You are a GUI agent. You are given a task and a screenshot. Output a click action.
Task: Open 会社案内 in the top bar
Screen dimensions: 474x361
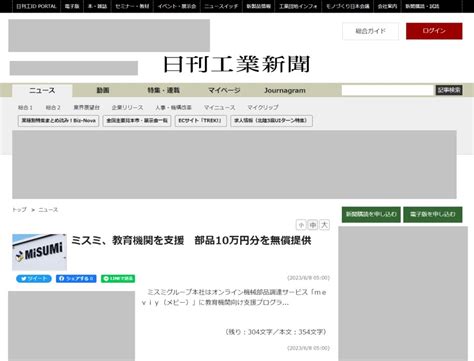click(387, 6)
